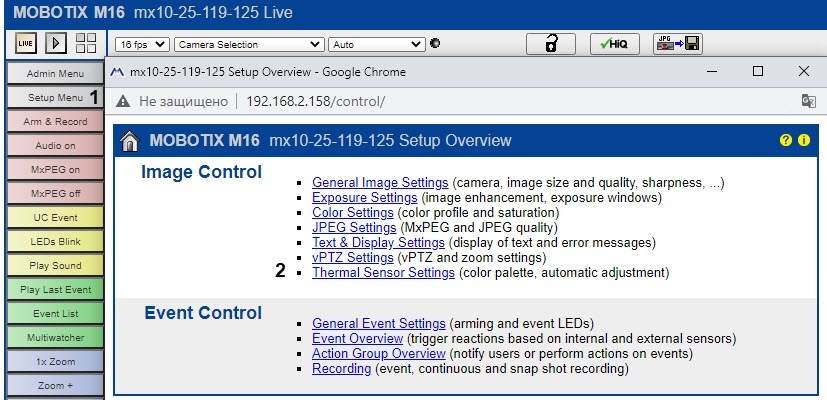Open the player view icon
The image size is (827, 400).
56,44
